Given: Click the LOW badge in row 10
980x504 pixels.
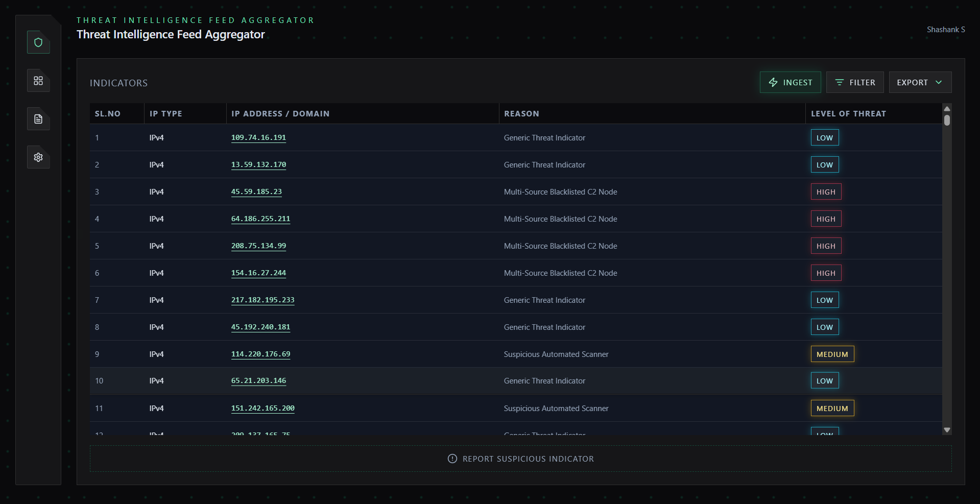Looking at the screenshot, I should (x=825, y=380).
